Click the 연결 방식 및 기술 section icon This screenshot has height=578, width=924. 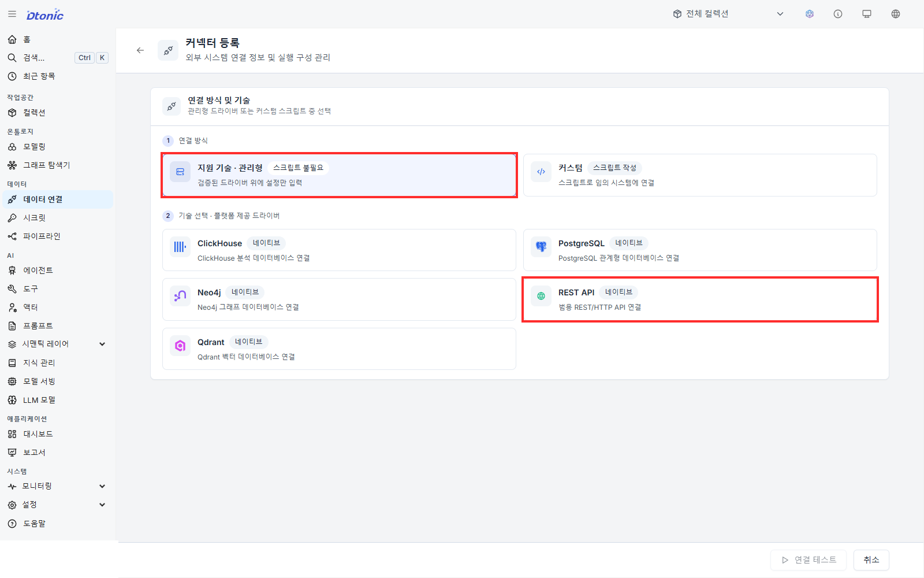pyautogui.click(x=172, y=106)
